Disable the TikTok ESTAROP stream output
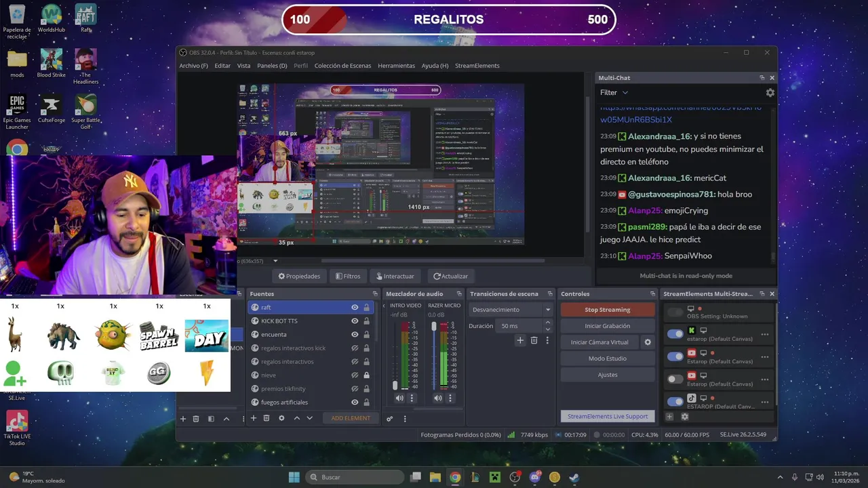 [x=675, y=401]
